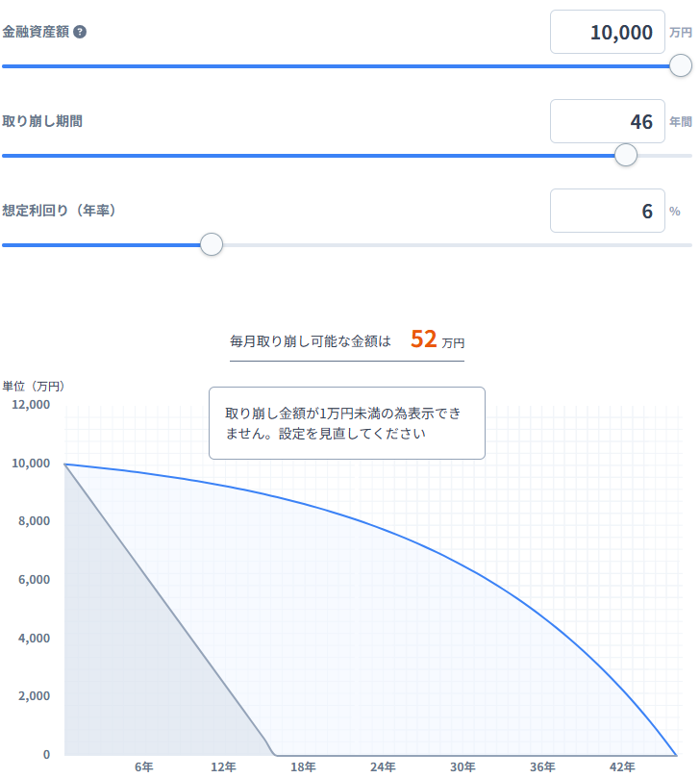Click the unfilled part of 想定利回り slider track
Image resolution: width=700 pixels, height=778 pixels.
point(452,244)
